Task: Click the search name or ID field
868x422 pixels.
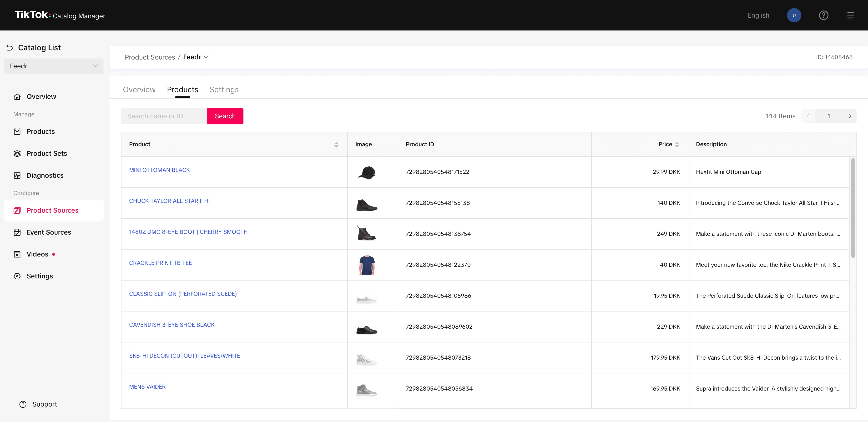Action: coord(164,116)
